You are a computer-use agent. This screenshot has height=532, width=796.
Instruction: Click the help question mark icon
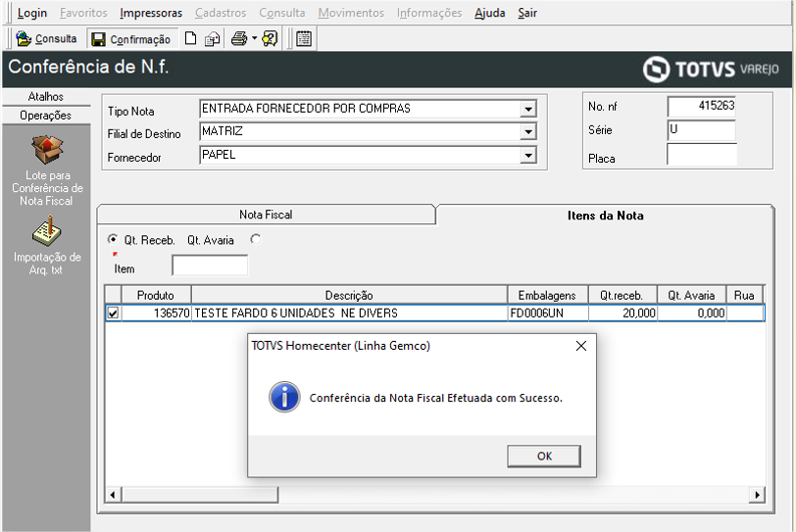pos(270,38)
